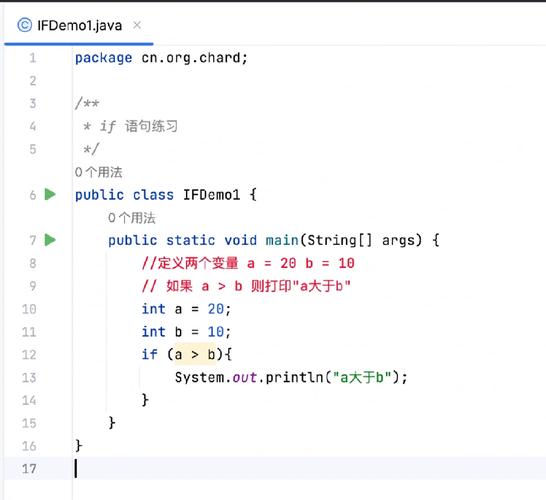Click 'int a = 20;' value 20
This screenshot has height=500, width=546.
(216, 309)
